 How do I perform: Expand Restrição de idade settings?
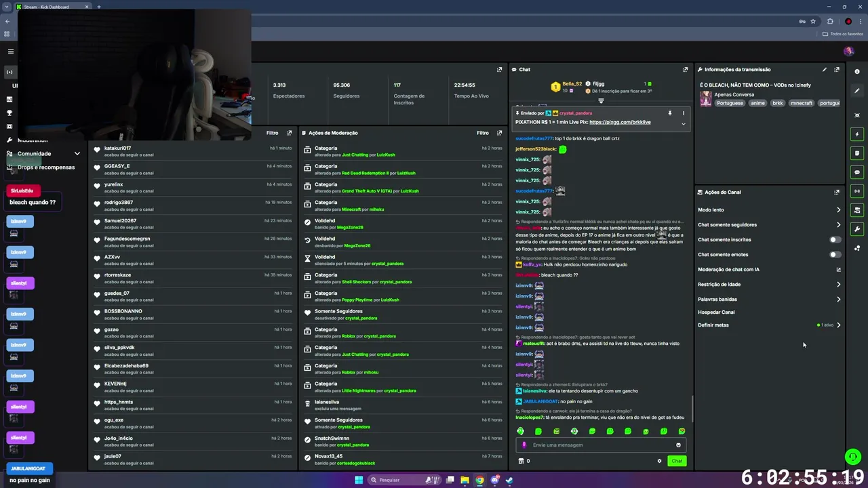point(769,285)
